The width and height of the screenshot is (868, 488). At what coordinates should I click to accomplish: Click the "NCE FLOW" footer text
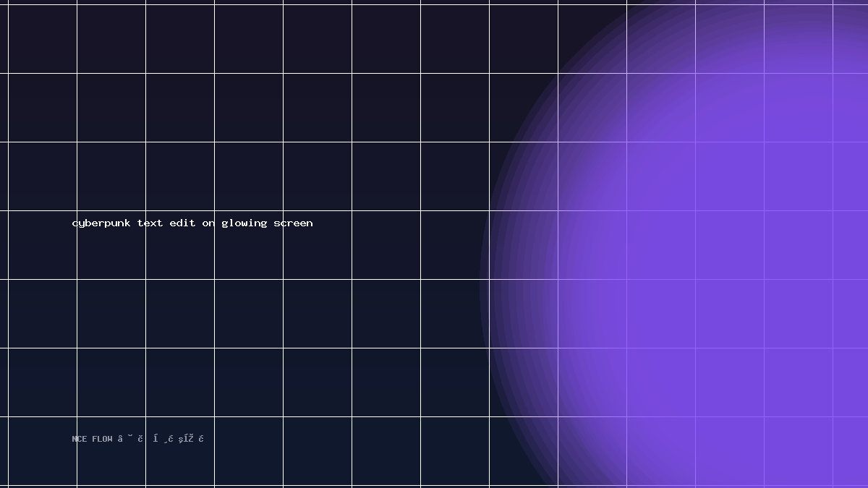tap(93, 439)
